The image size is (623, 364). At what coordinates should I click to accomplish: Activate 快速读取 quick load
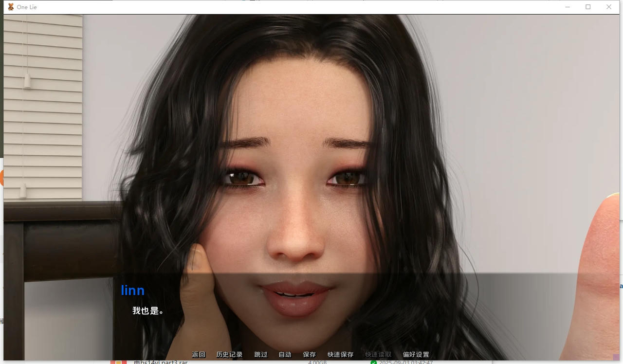(378, 355)
